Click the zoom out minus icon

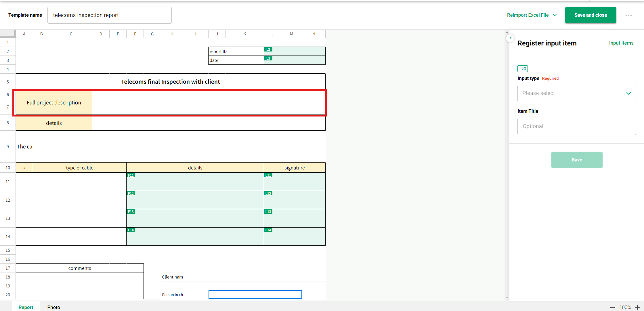point(613,307)
